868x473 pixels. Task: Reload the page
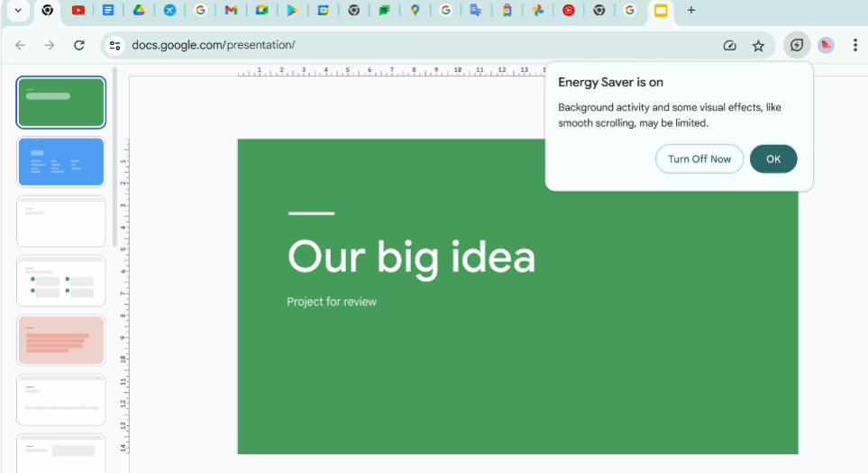79,45
